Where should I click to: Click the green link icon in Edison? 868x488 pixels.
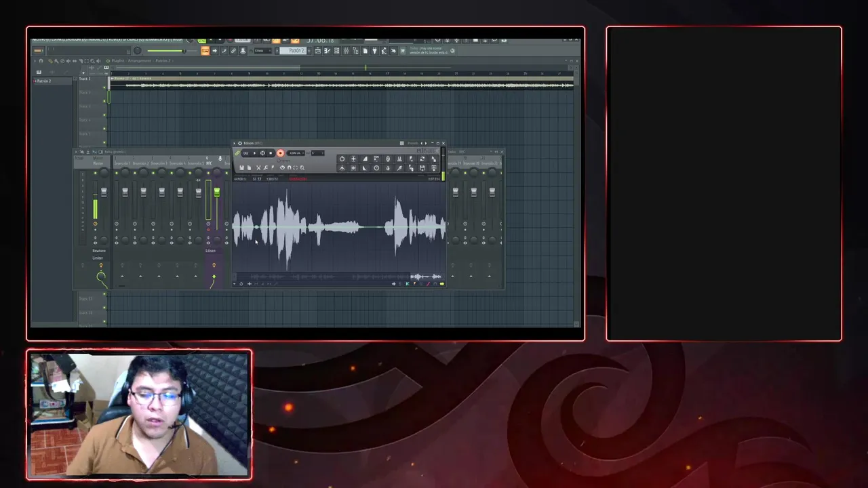(x=237, y=153)
